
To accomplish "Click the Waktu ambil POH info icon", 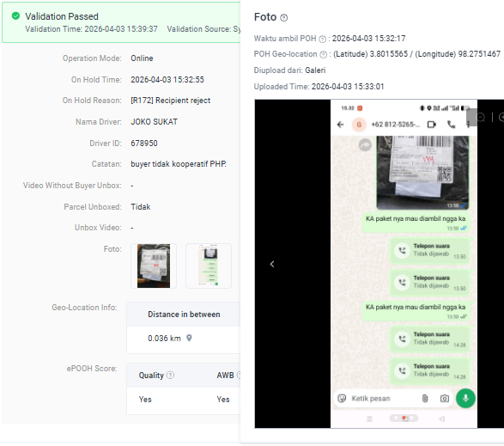I will pyautogui.click(x=322, y=40).
